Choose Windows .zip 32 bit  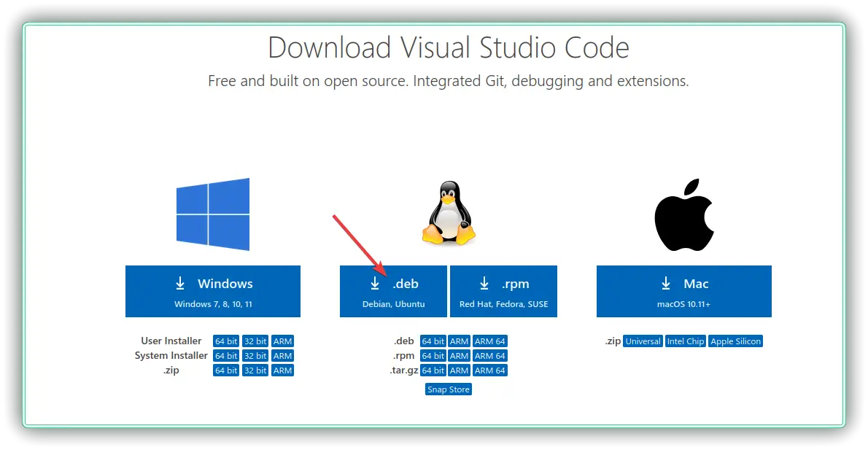255,371
